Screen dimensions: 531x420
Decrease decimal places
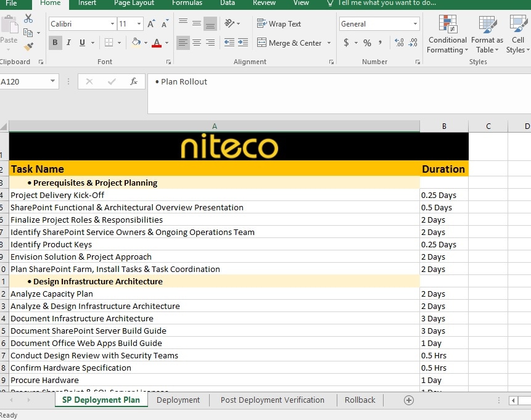coord(413,43)
